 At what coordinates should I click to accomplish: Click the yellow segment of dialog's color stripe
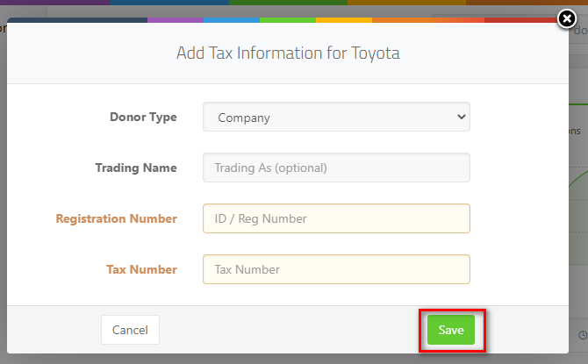pyautogui.click(x=344, y=20)
